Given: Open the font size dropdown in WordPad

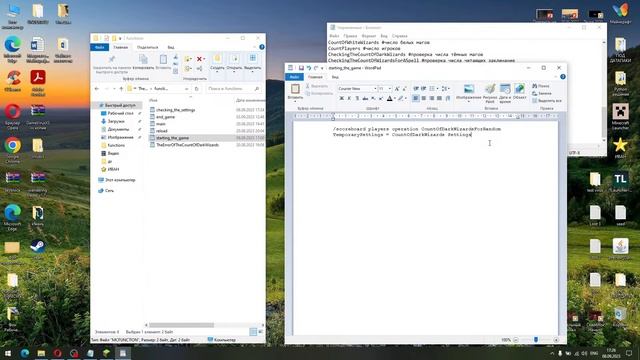Looking at the screenshot, I should 389,89.
